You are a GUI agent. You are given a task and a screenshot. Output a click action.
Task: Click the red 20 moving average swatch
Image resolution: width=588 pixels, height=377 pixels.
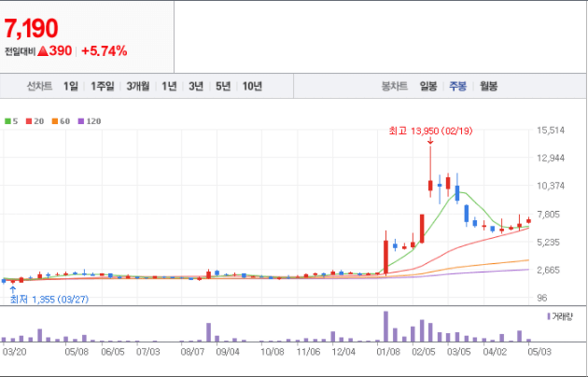coord(29,121)
